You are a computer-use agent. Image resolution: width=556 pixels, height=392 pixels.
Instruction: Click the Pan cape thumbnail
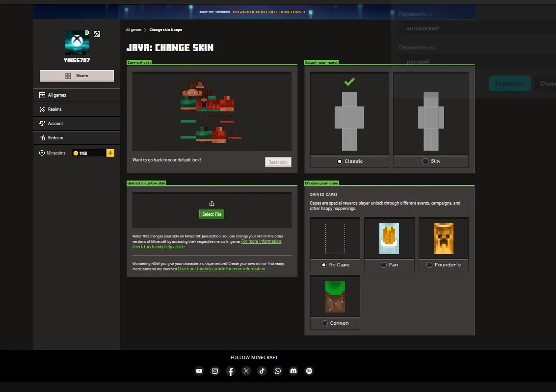click(389, 238)
